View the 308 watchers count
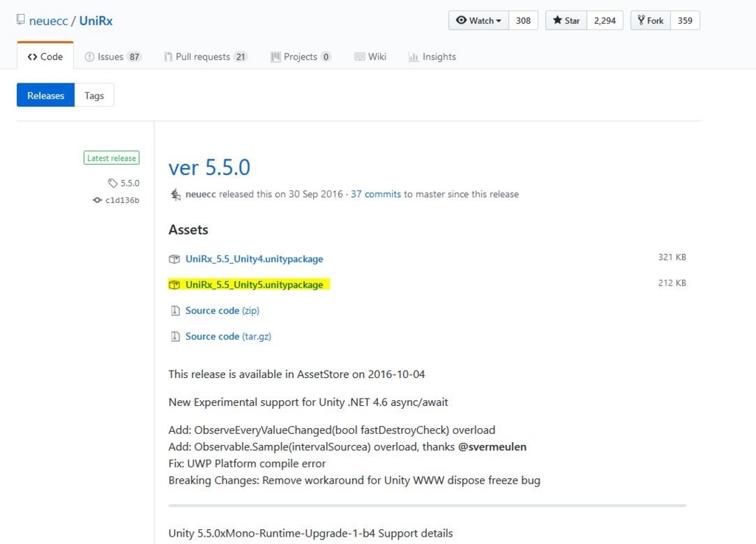This screenshot has width=756, height=544. coord(523,20)
